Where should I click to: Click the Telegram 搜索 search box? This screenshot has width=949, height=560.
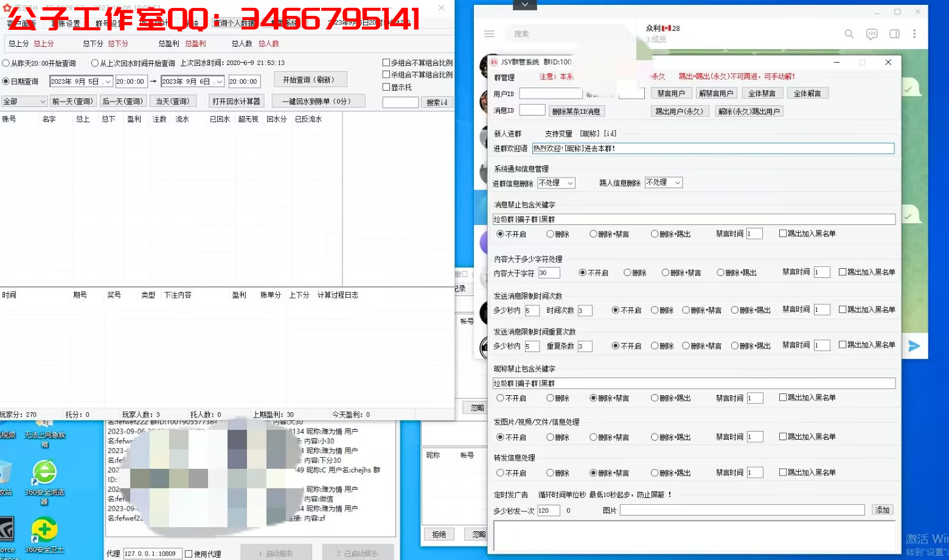point(569,34)
